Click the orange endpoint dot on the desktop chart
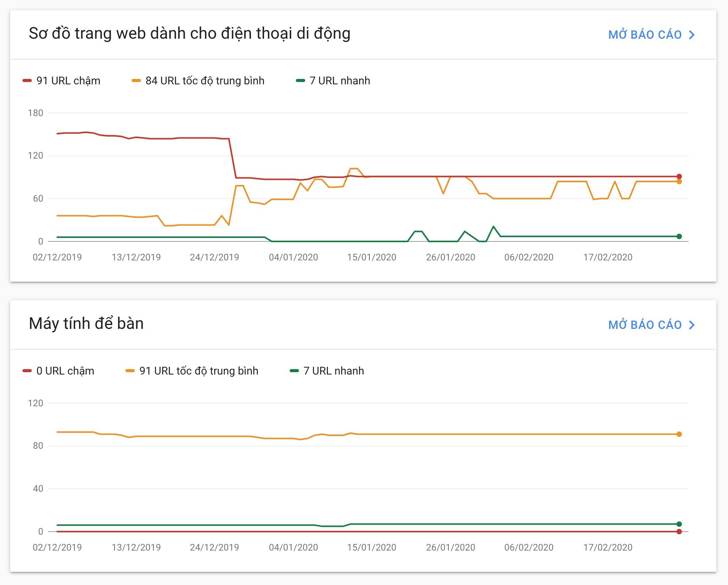 (x=679, y=434)
